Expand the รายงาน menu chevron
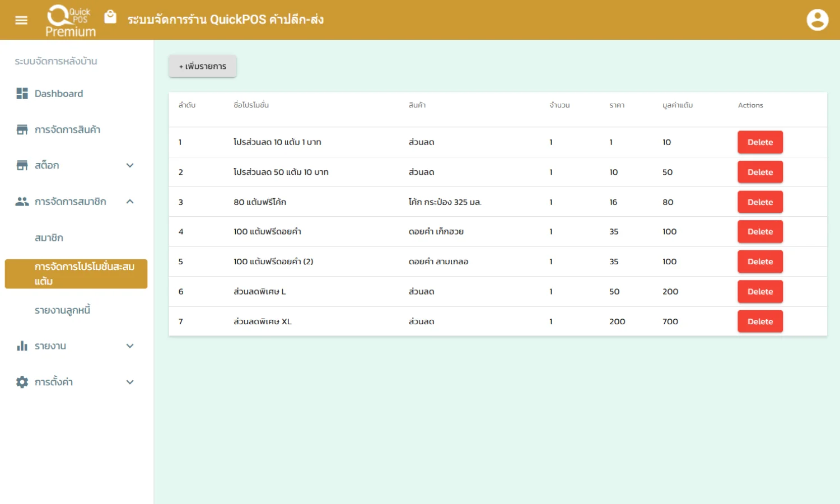840x504 pixels. click(x=130, y=346)
